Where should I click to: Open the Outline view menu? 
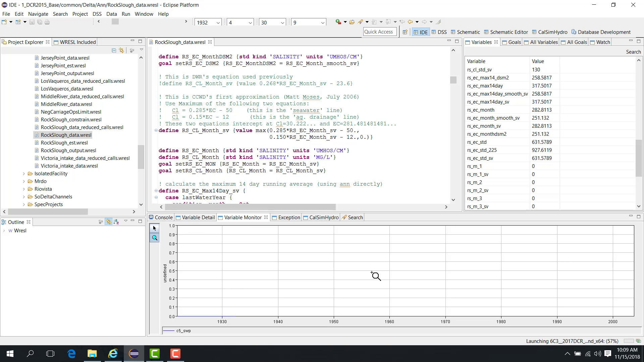[x=126, y=221]
